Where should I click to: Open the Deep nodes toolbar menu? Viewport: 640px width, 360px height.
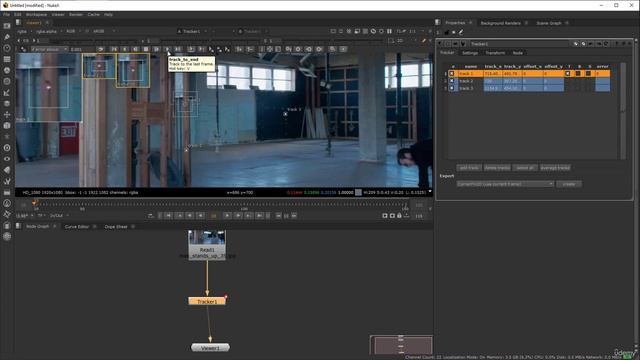[x=7, y=148]
